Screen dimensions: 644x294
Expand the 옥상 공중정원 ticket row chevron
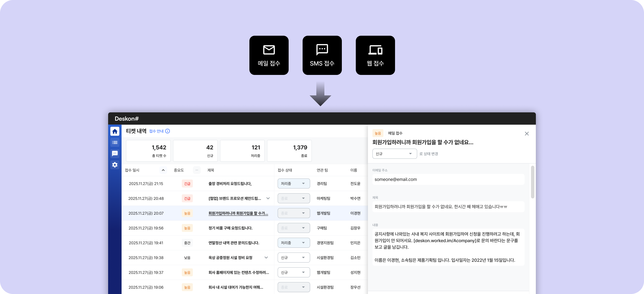(x=266, y=258)
